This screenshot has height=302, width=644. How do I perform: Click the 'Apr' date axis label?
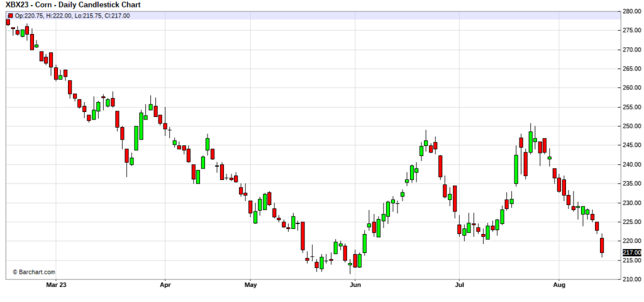(x=165, y=284)
